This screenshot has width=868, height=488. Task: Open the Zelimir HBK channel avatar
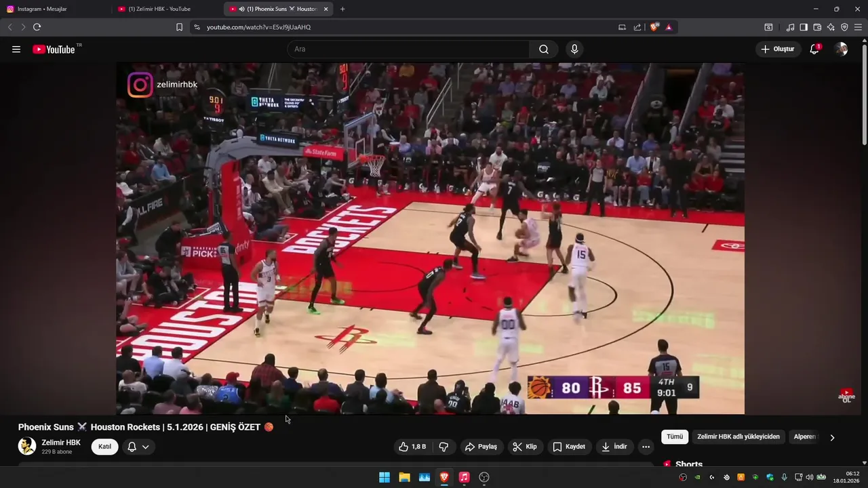(27, 446)
